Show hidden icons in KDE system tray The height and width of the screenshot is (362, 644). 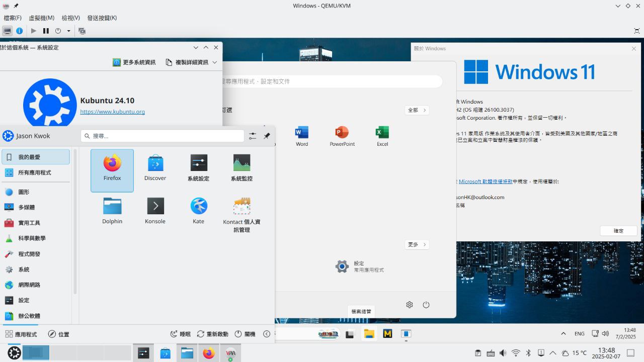tap(553, 353)
